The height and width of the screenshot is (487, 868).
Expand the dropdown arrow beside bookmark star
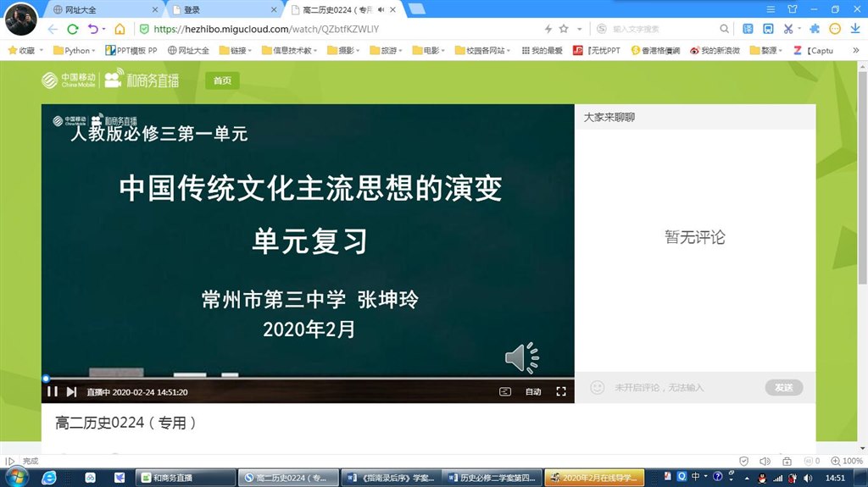point(579,29)
